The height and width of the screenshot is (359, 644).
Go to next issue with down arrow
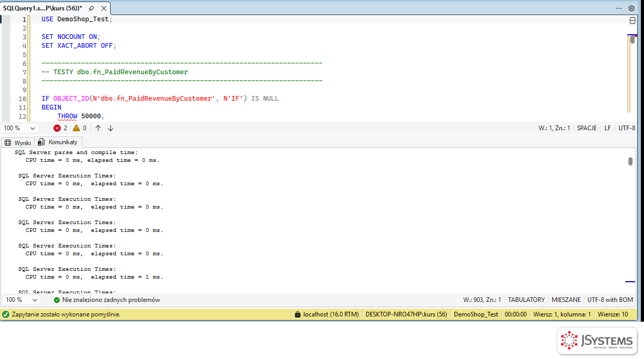pos(111,128)
